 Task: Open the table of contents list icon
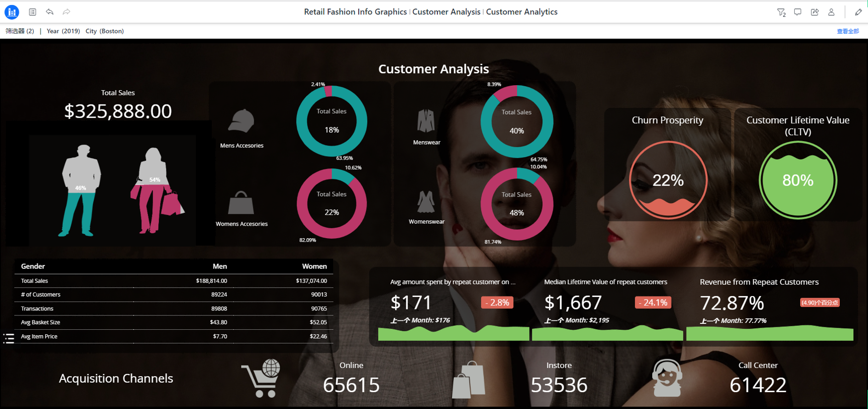33,12
